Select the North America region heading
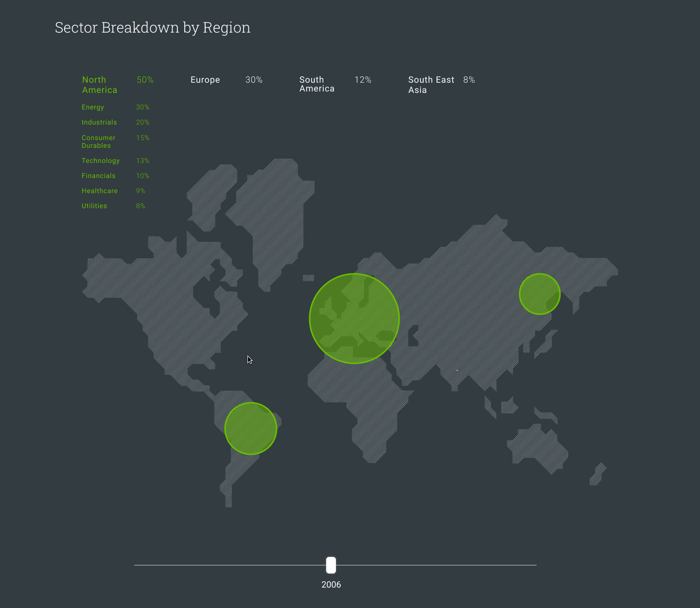This screenshot has height=608, width=700. pyautogui.click(x=100, y=85)
